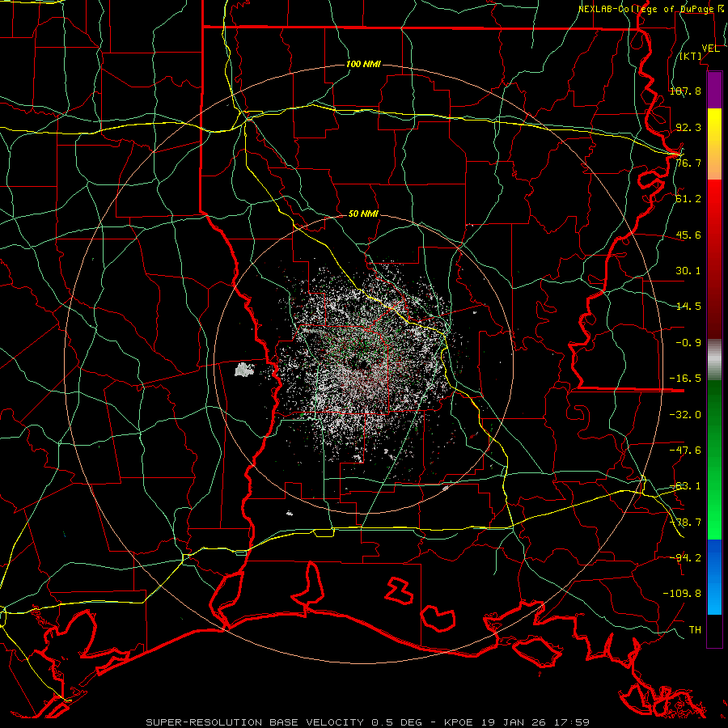Click the -94.2 velocity scale value
This screenshot has width=728, height=728.
(686, 557)
